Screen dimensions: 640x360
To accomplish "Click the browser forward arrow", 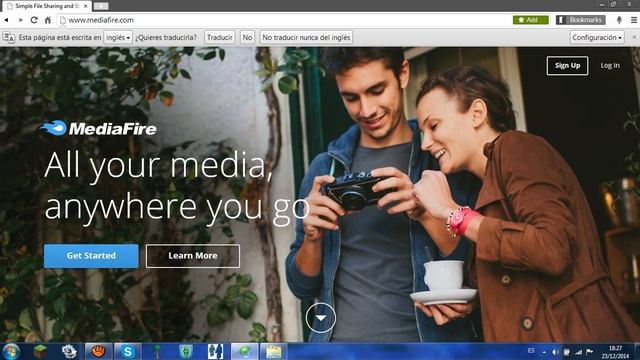I will (x=20, y=20).
